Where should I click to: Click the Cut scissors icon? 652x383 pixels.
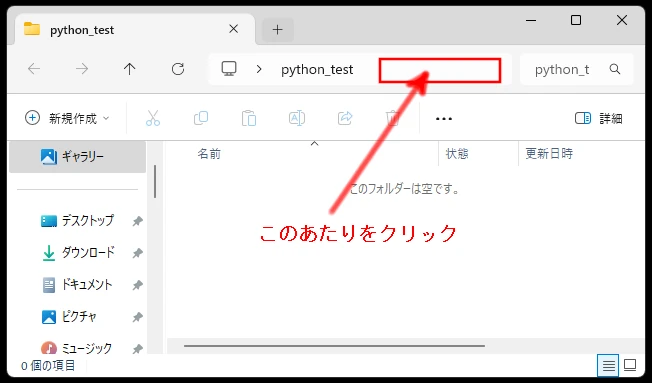153,119
